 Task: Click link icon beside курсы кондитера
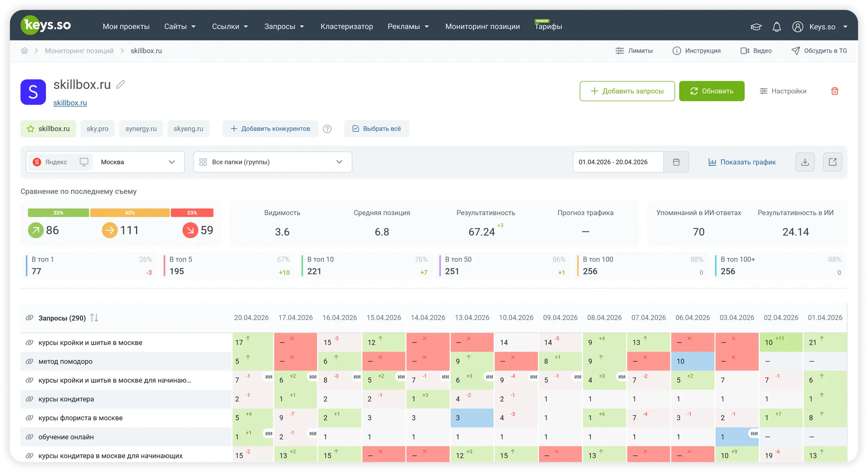pyautogui.click(x=29, y=399)
